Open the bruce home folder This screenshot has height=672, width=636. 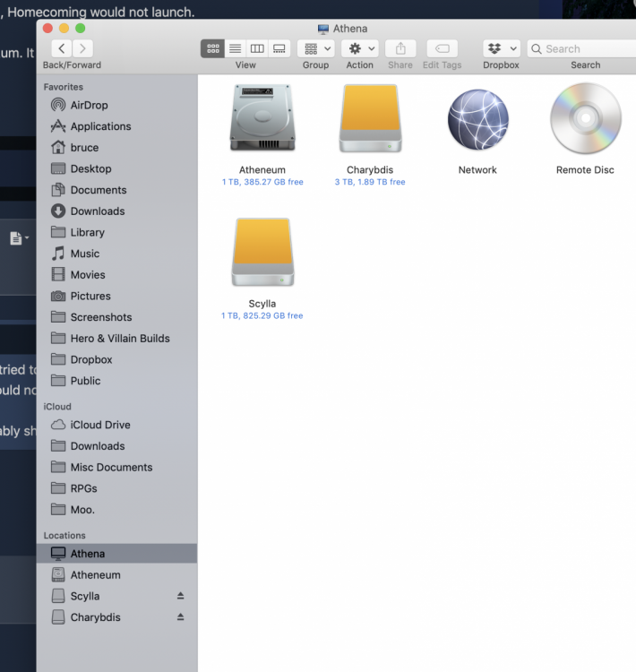point(116,148)
